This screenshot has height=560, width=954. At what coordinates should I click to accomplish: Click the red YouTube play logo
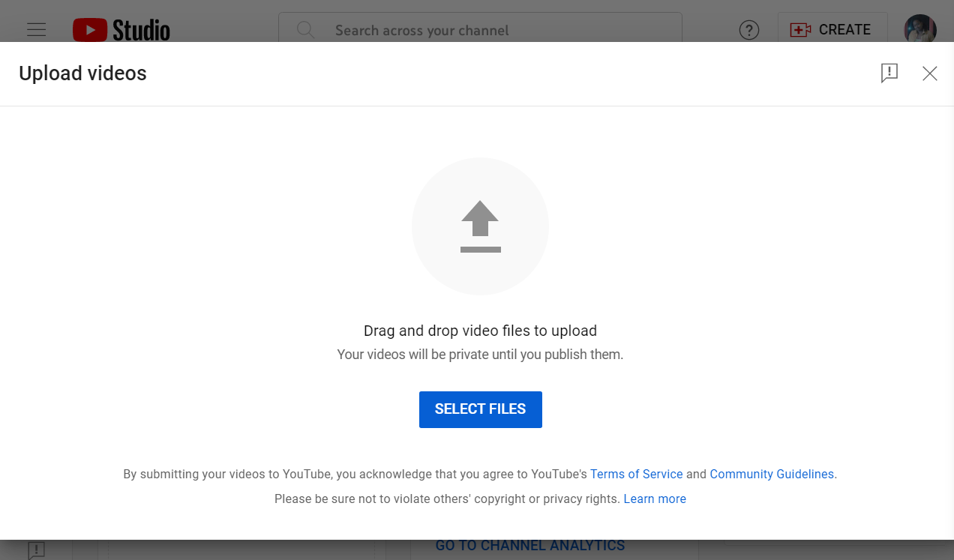(89, 30)
